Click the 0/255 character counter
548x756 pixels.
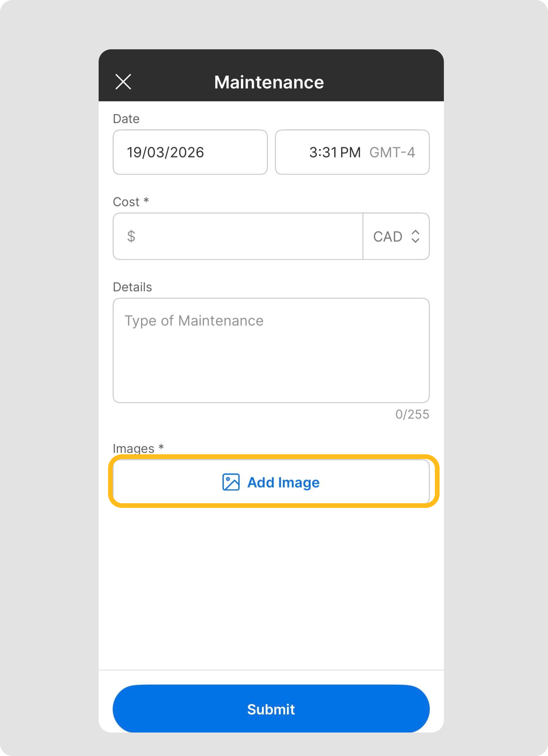(x=412, y=414)
